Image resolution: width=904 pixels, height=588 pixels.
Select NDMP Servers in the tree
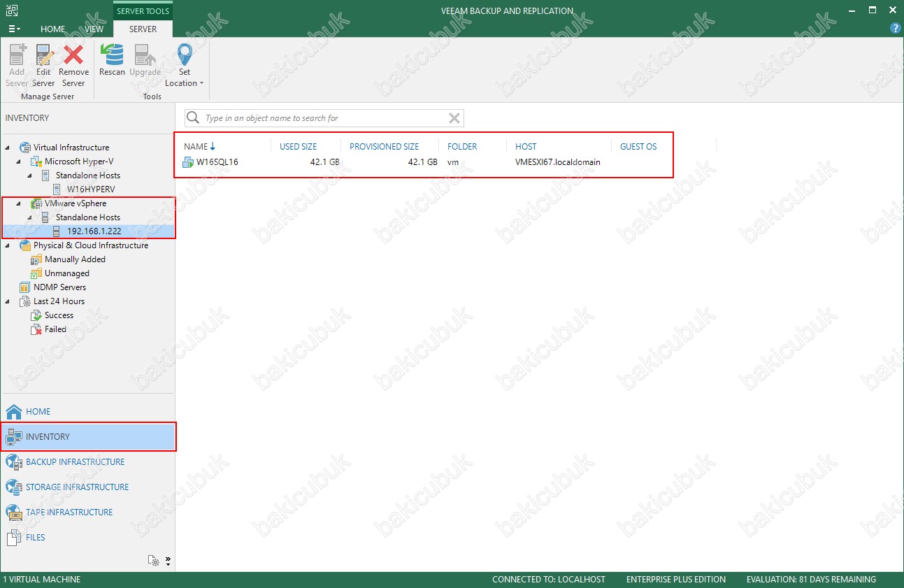tap(60, 287)
